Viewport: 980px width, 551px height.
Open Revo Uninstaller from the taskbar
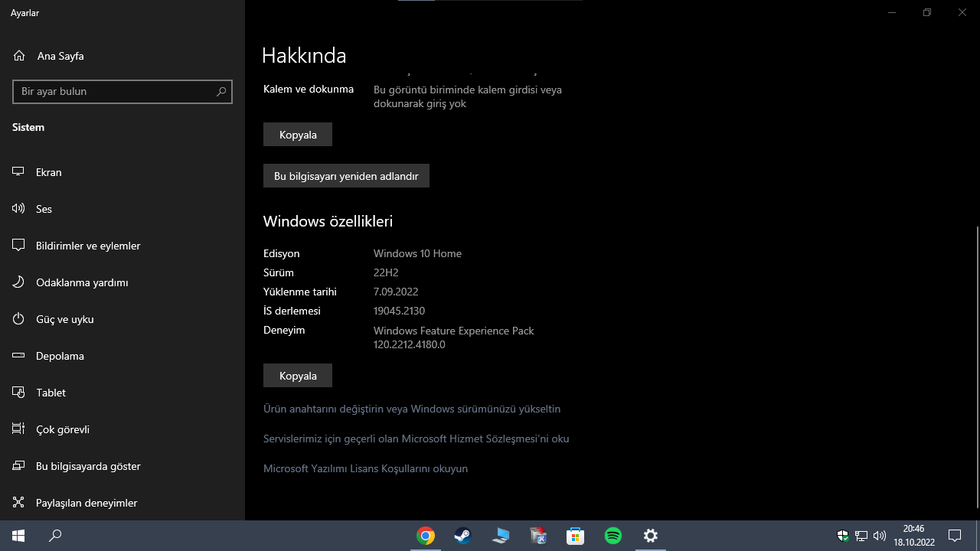pyautogui.click(x=538, y=536)
